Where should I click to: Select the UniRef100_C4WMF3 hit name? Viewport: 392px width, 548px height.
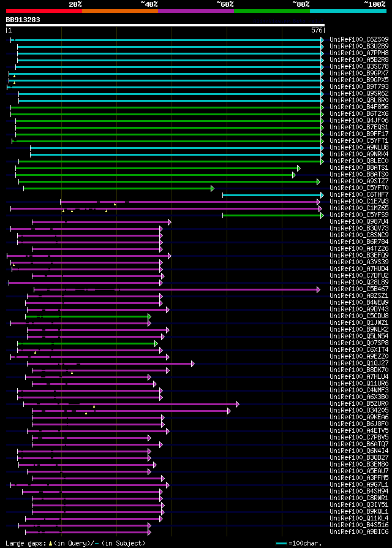coord(359,390)
